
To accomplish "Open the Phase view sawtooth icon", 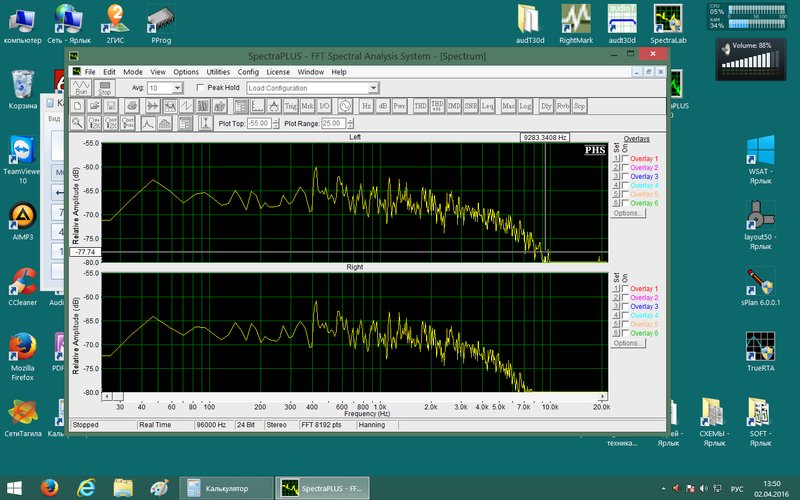I will click(x=186, y=106).
